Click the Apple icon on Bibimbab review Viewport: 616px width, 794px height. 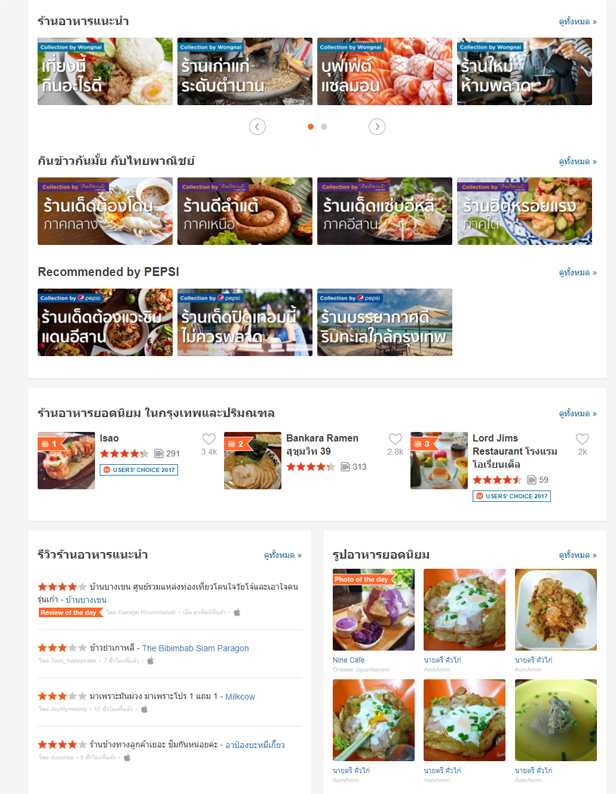pos(150,661)
